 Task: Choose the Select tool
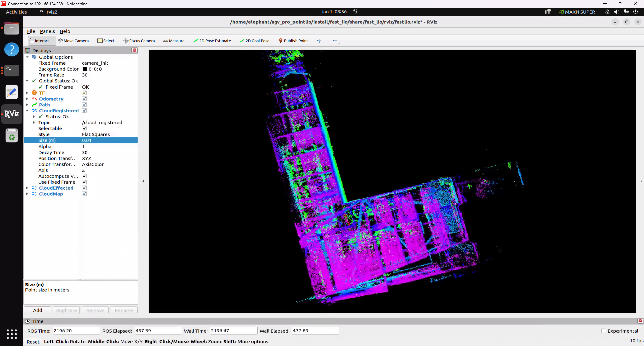click(x=106, y=41)
